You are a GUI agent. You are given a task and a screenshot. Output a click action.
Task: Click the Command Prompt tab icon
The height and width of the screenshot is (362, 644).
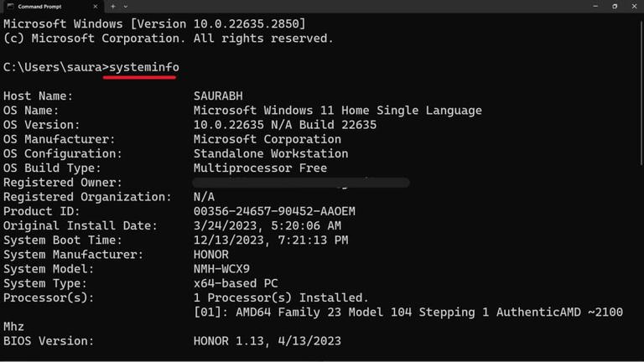pyautogui.click(x=11, y=7)
